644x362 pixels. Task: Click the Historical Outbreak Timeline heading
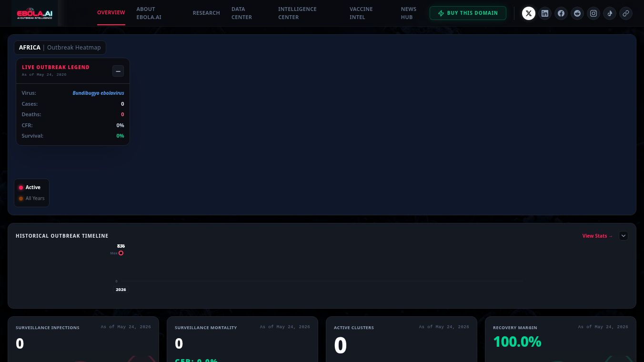pyautogui.click(x=62, y=236)
